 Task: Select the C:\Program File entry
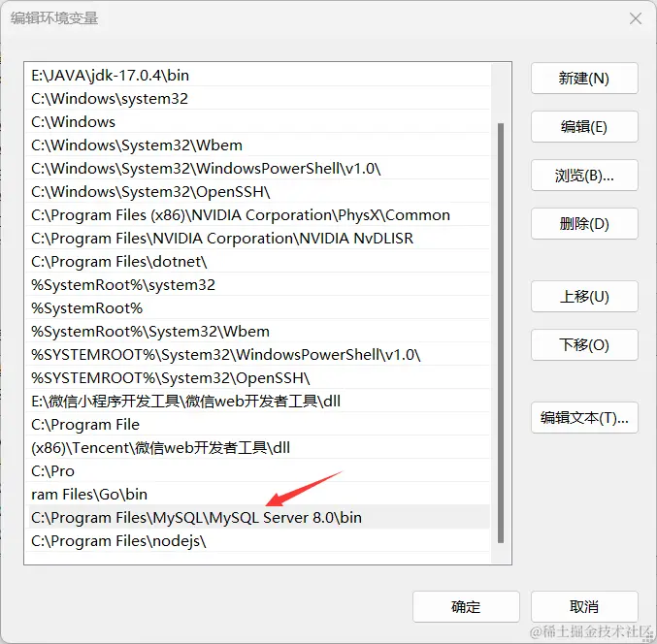click(258, 425)
